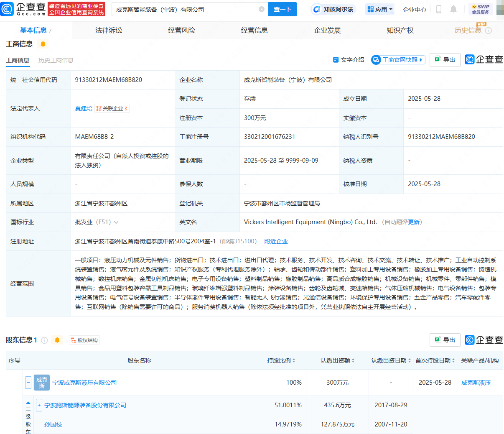This screenshot has height=434, width=504.
Task: Open 宁波鲍斯能源装备股份有限公司 link
Action: pyautogui.click(x=85, y=405)
